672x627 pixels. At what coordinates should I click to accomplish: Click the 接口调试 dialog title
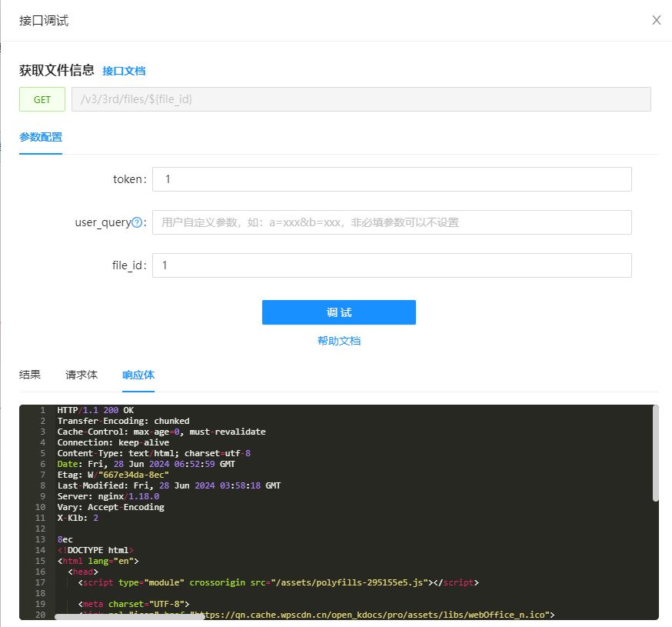44,21
